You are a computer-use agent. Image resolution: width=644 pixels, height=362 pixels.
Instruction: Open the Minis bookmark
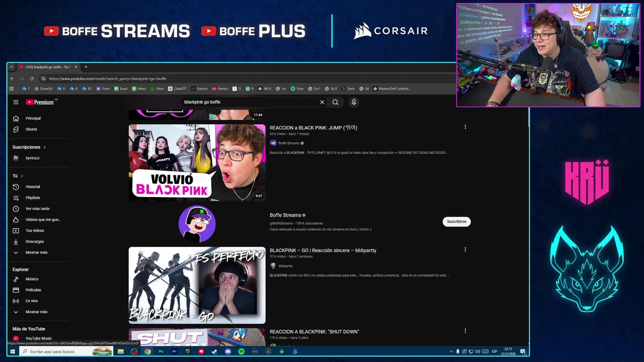click(139, 88)
